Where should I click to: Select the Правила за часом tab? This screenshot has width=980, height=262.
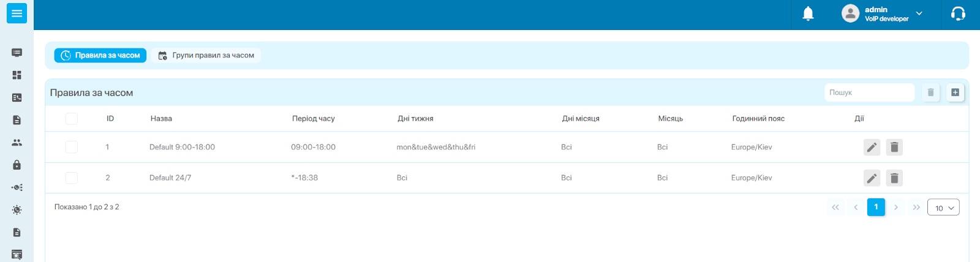point(100,56)
